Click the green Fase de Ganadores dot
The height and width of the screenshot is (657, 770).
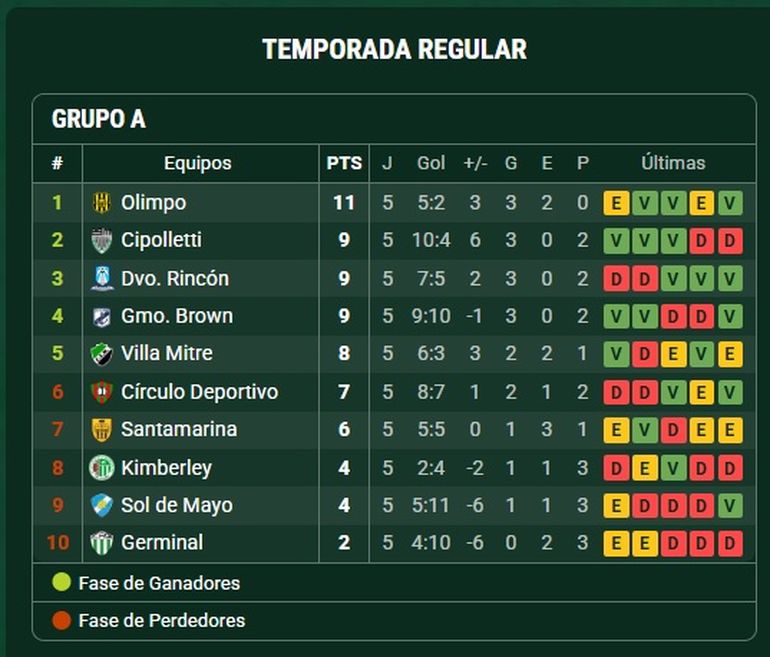tap(61, 582)
